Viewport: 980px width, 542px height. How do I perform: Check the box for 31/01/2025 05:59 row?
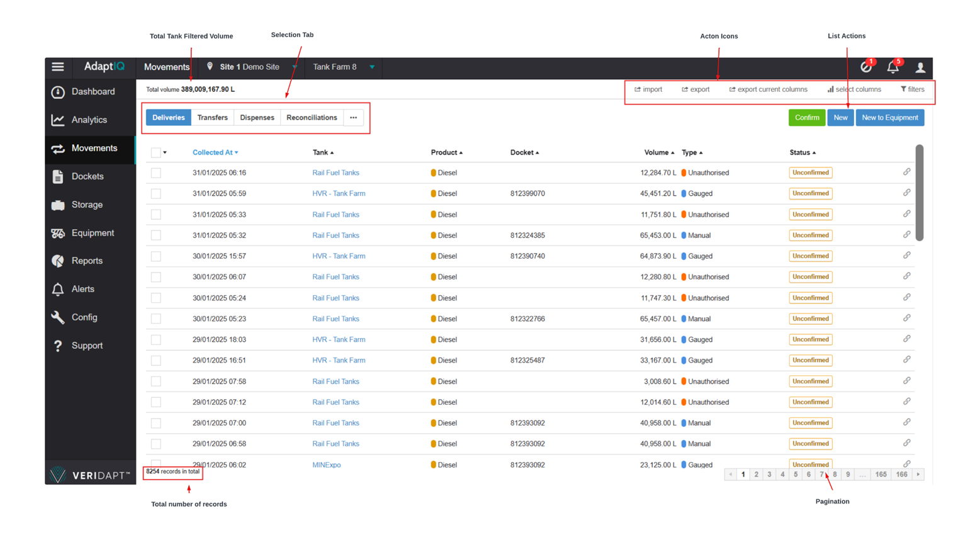click(x=156, y=194)
